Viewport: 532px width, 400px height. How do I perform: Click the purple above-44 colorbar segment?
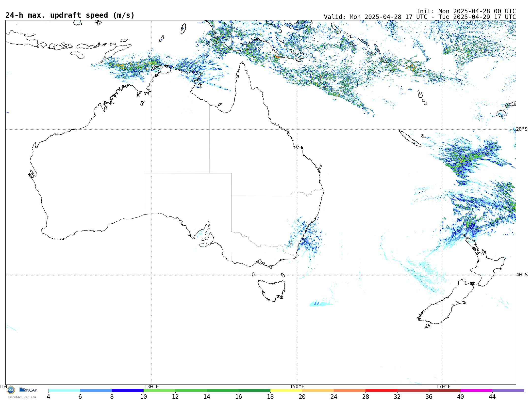pyautogui.click(x=508, y=391)
